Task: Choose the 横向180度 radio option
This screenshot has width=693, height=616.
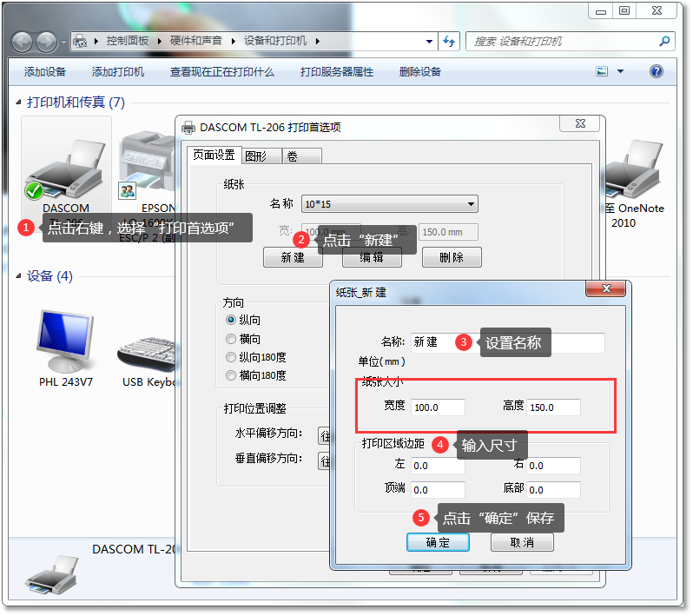Action: (231, 375)
